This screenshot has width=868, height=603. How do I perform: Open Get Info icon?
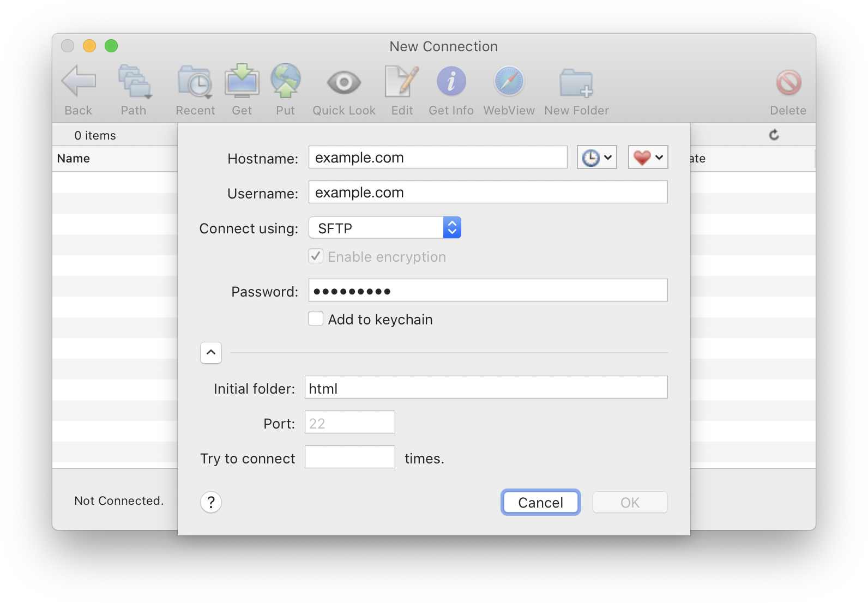click(x=451, y=81)
